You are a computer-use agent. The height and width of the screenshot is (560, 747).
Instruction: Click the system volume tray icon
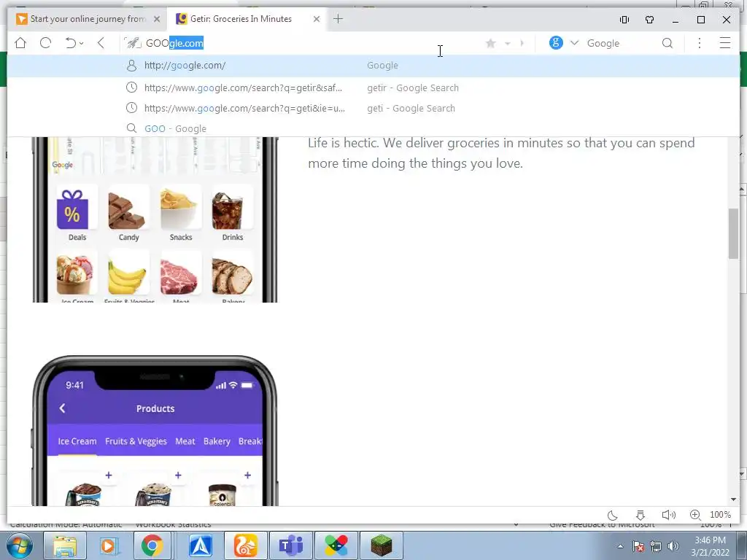(673, 546)
